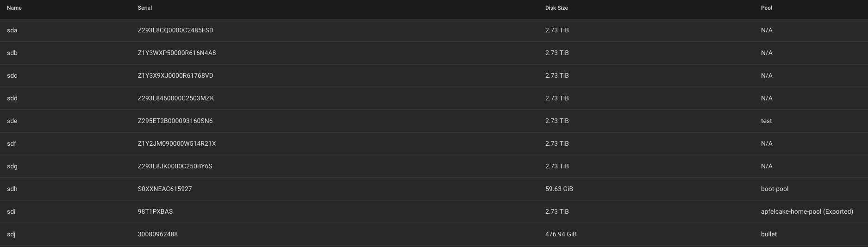Select the sda disk row
This screenshot has height=247, width=868.
click(x=434, y=30)
